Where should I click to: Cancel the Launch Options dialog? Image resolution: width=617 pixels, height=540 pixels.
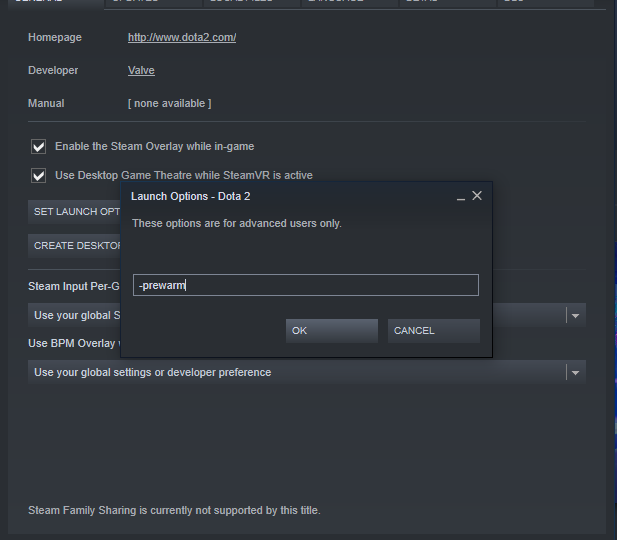point(433,331)
